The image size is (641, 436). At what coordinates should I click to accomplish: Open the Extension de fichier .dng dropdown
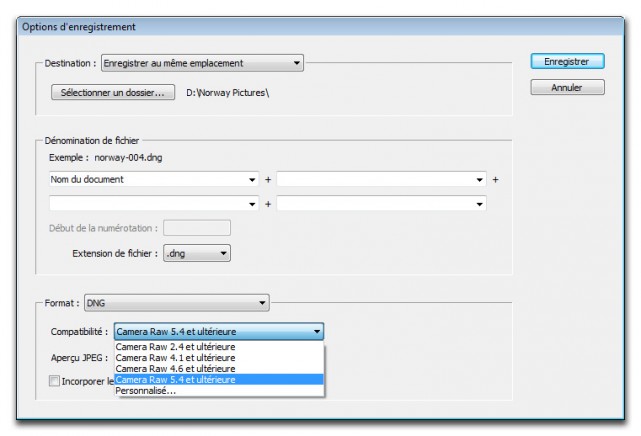click(x=197, y=253)
